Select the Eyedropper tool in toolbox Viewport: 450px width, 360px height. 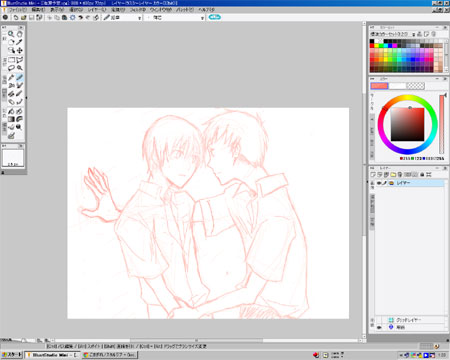tap(20, 42)
